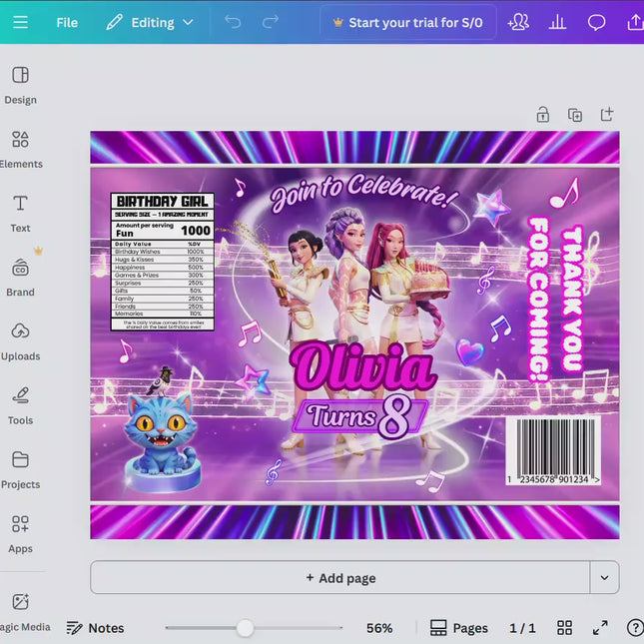The width and height of the screenshot is (644, 644).
Task: Select the barcode image
Action: [553, 450]
